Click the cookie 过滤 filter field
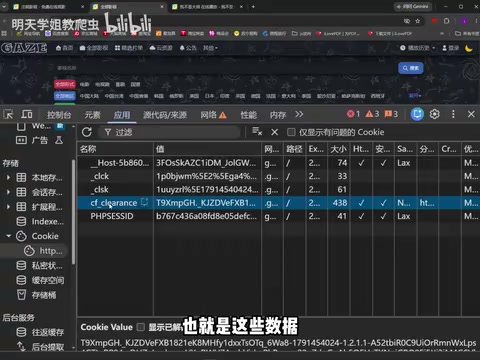The height and width of the screenshot is (360, 480). pos(170,132)
